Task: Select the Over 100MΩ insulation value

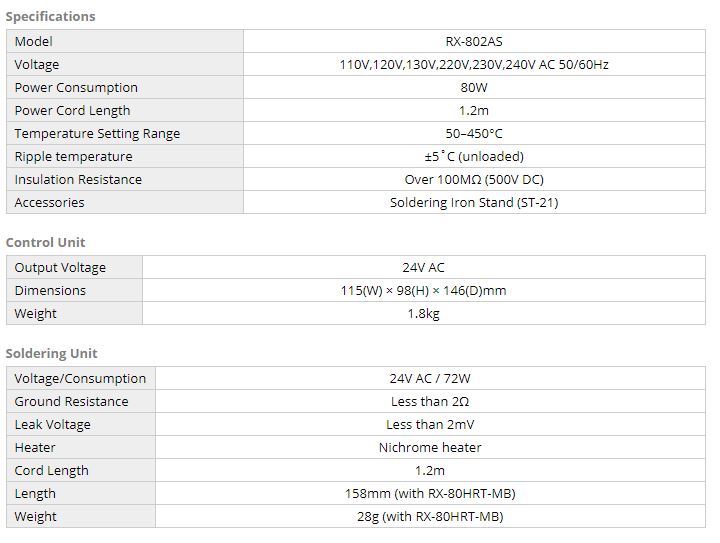Action: click(x=474, y=179)
